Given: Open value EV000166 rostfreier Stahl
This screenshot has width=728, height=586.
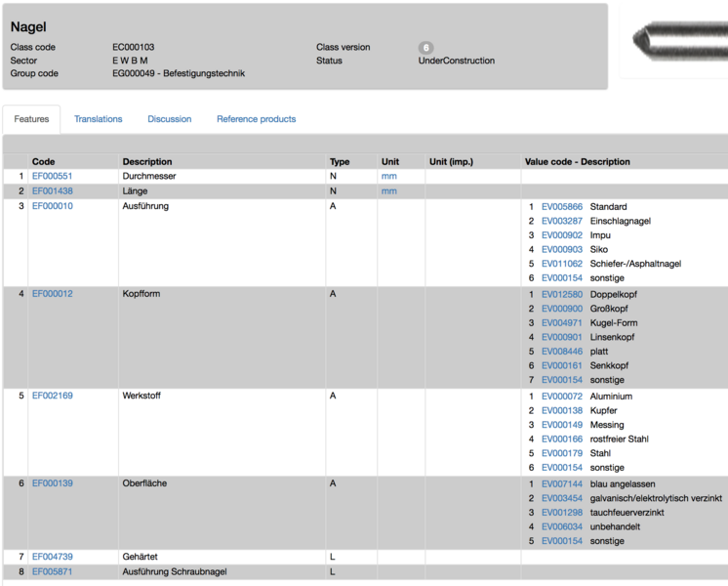Looking at the screenshot, I should [x=561, y=439].
